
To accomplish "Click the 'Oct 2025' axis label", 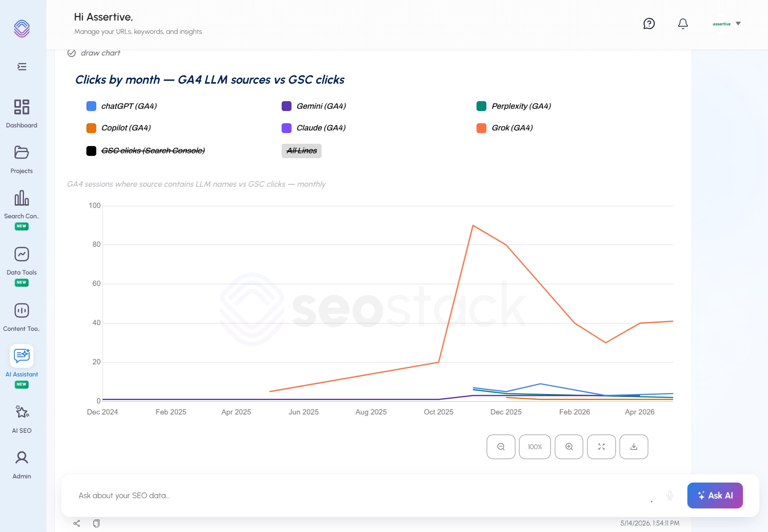I will tap(438, 412).
